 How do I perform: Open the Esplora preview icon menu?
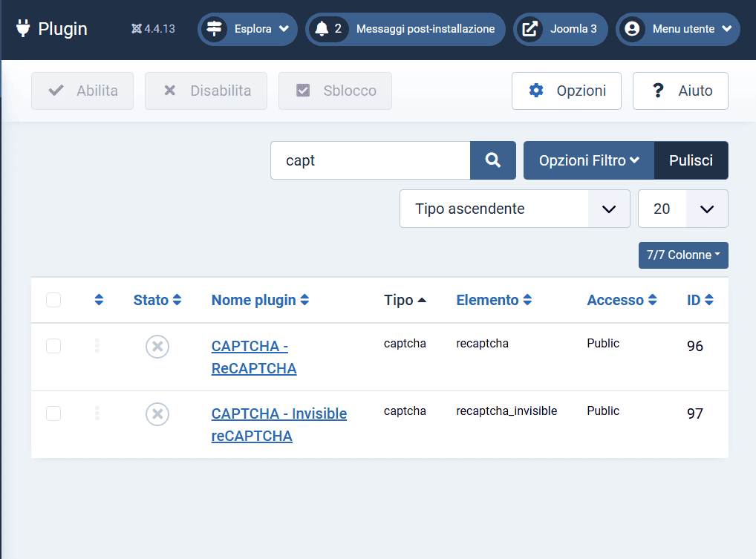tap(214, 29)
